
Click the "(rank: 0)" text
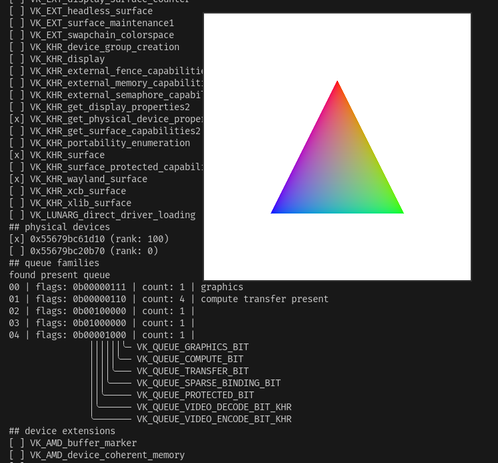(x=134, y=251)
